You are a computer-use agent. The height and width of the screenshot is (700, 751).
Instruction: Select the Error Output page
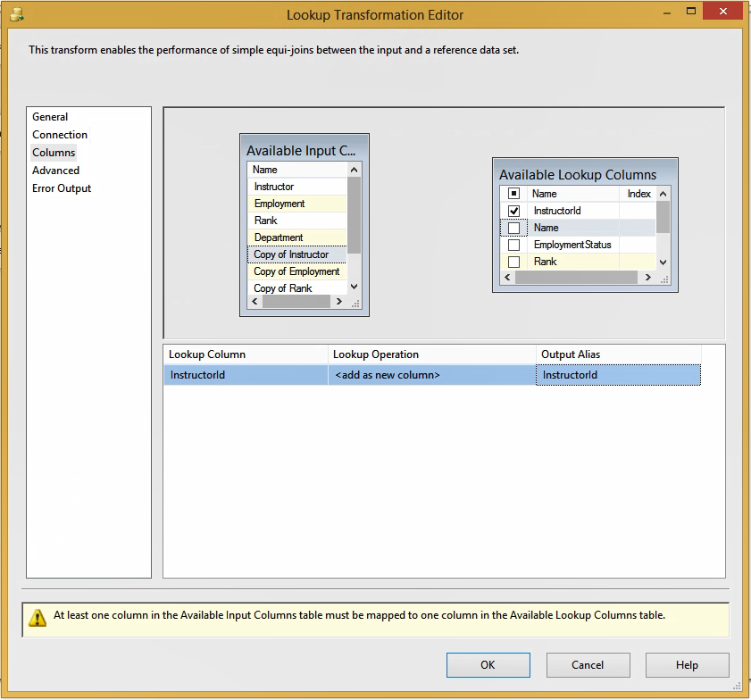(62, 187)
